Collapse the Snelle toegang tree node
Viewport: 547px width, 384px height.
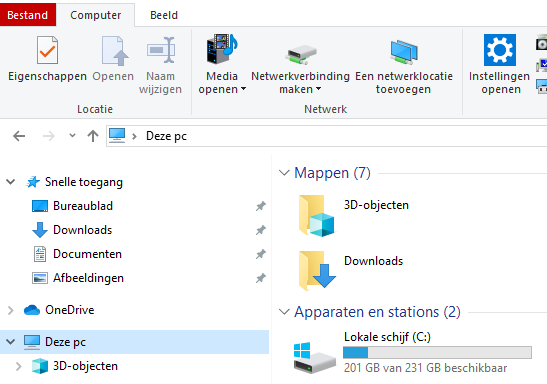(x=11, y=182)
